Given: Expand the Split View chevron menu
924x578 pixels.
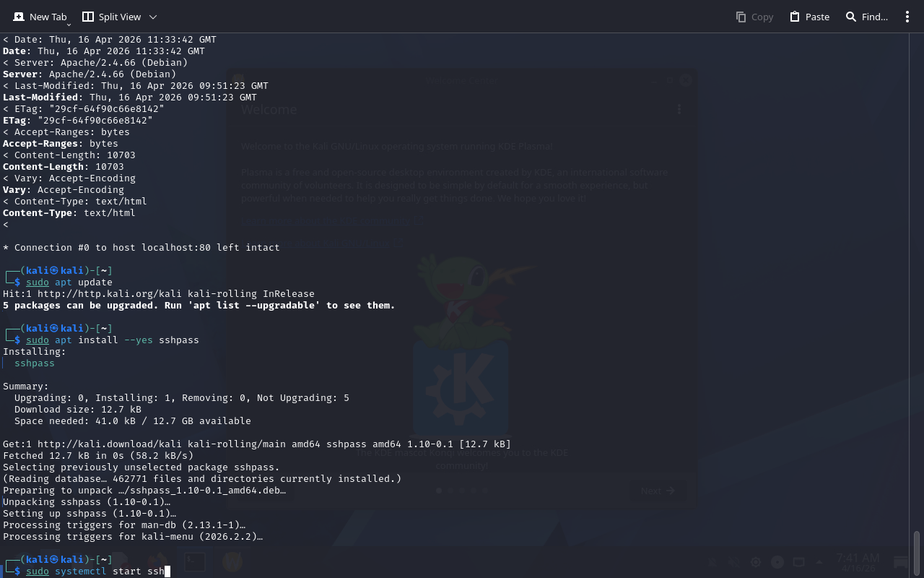Looking at the screenshot, I should 152,17.
